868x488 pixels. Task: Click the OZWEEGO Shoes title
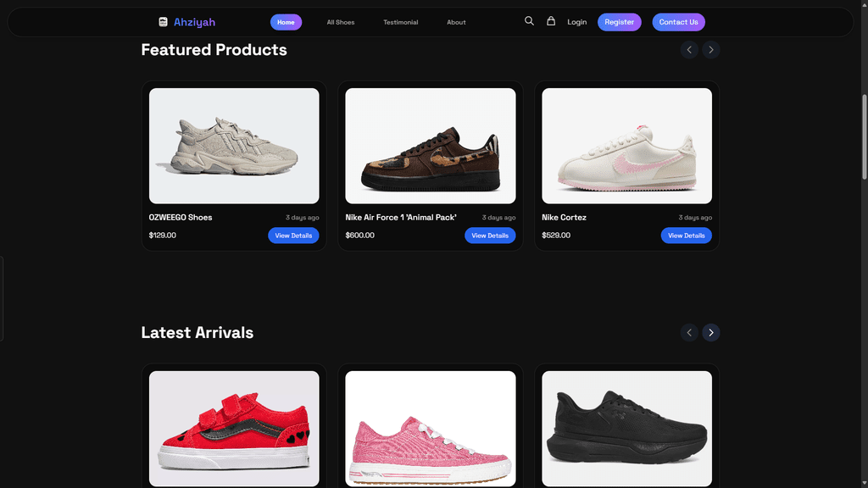coord(181,218)
